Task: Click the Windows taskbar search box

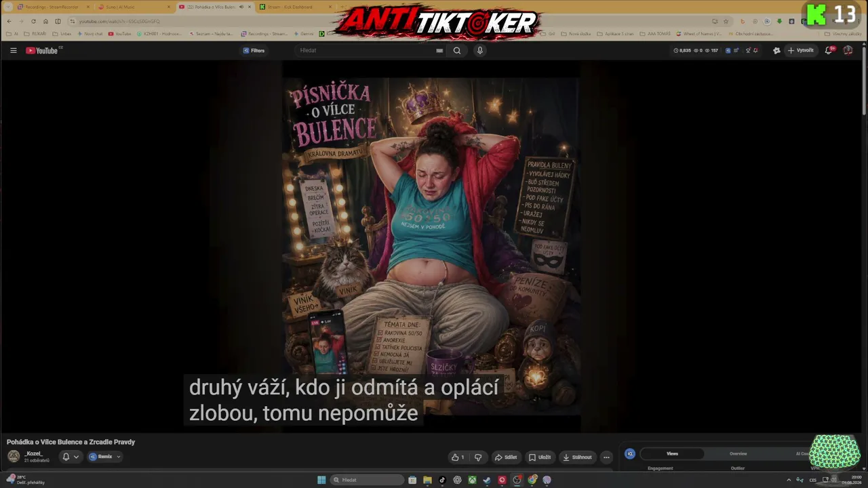Action: point(367,480)
